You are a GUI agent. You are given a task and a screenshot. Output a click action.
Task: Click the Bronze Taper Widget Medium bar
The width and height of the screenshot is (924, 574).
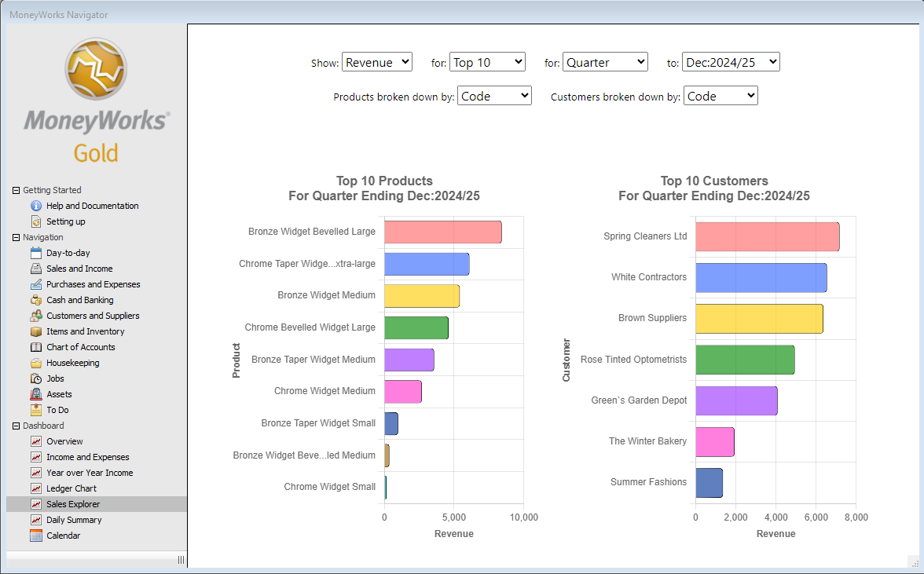(409, 360)
